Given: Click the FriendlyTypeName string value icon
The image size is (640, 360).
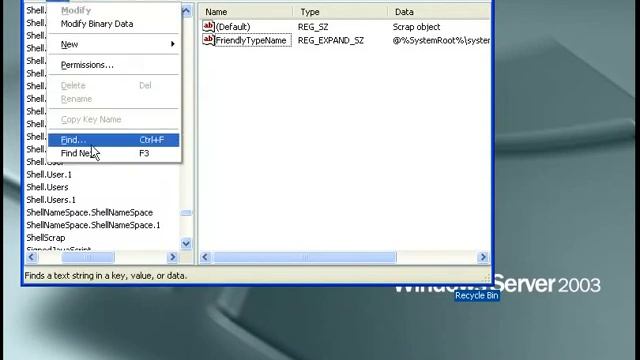Looking at the screenshot, I should [208, 40].
